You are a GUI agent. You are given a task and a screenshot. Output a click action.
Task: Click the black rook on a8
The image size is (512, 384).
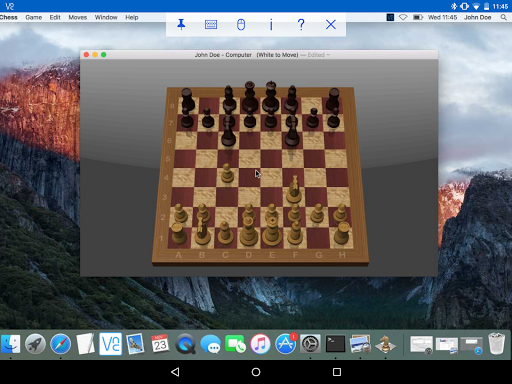click(188, 99)
